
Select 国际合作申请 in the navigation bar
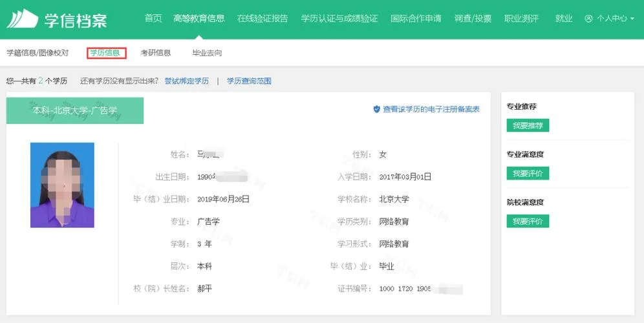click(416, 19)
